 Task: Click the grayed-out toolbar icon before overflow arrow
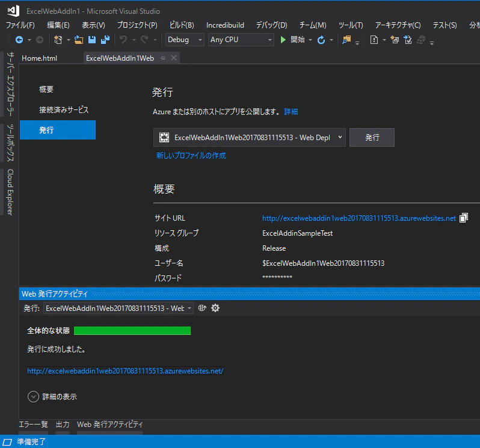coord(421,40)
